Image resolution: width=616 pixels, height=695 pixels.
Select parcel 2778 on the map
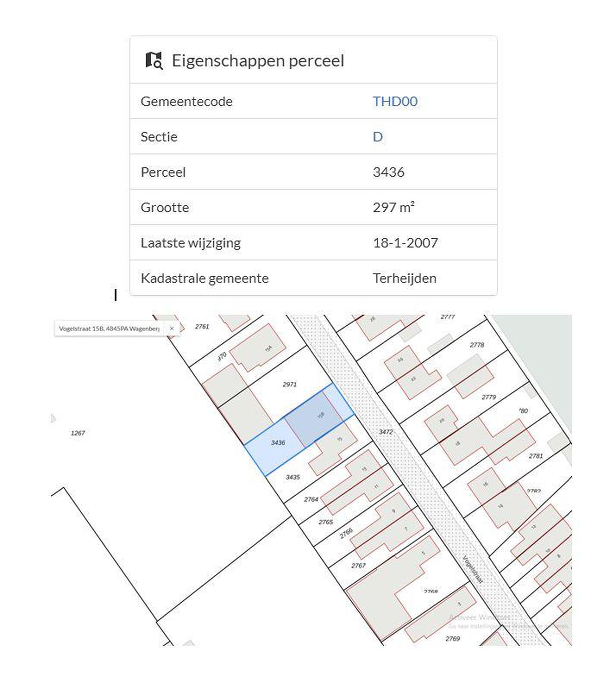point(477,345)
